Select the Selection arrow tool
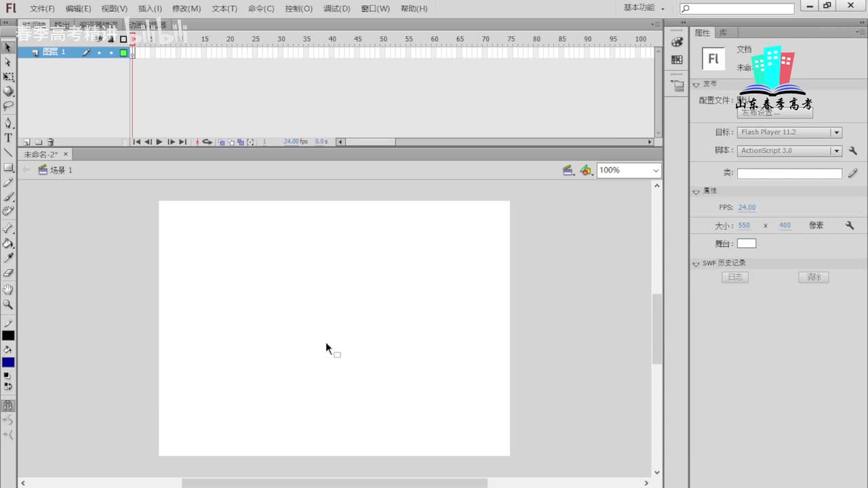Screen dimensions: 868x488 point(8,47)
